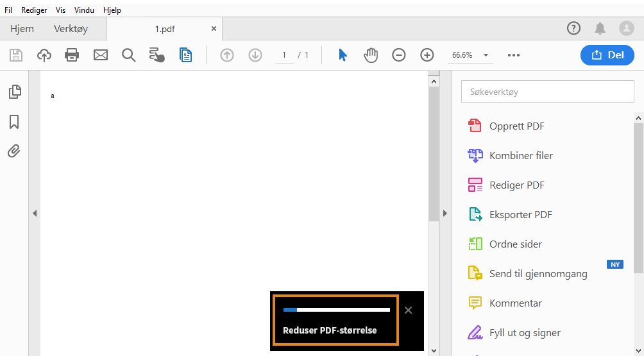Click Kommentar speech bubble icon

tap(475, 303)
